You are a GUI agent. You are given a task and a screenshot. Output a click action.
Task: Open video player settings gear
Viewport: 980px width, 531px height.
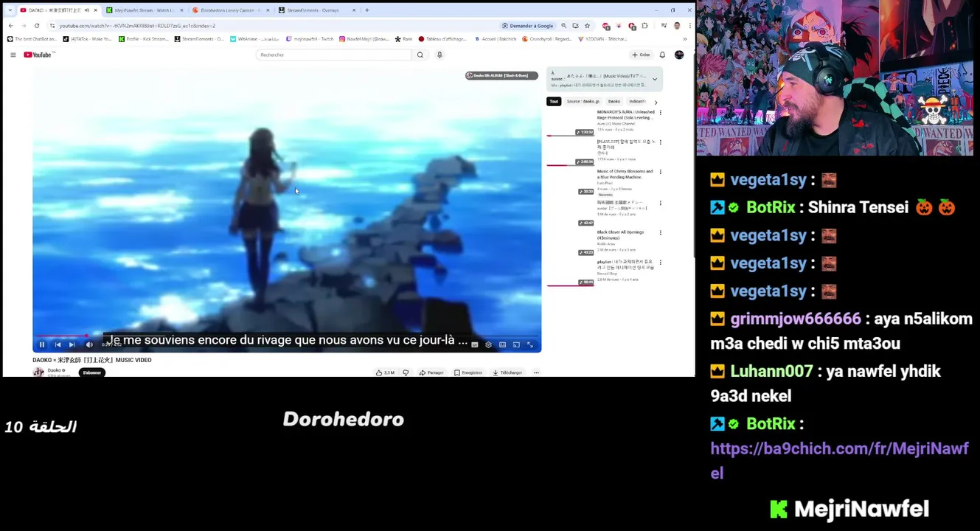pyautogui.click(x=488, y=344)
